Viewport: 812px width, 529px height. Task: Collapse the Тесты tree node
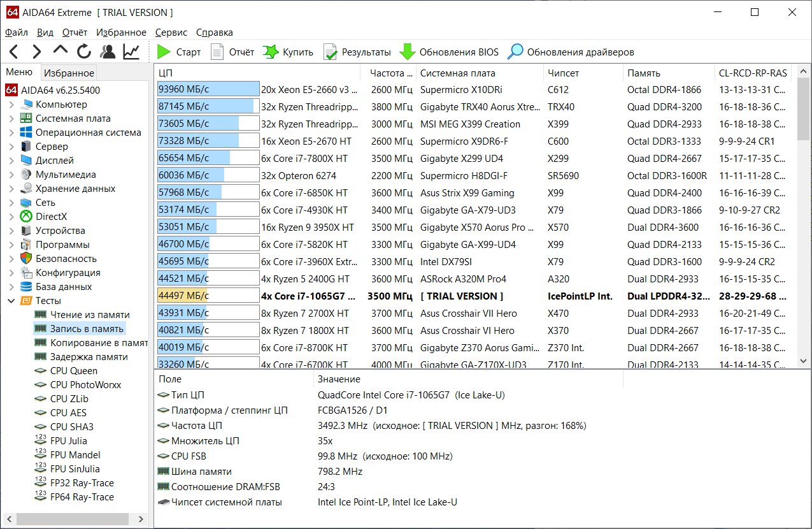(11, 301)
